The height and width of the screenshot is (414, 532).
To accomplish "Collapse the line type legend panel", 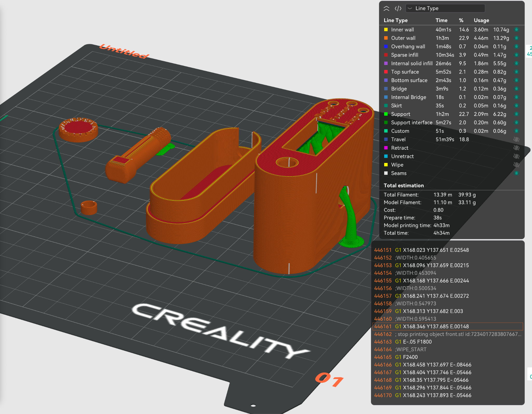I will [x=386, y=8].
